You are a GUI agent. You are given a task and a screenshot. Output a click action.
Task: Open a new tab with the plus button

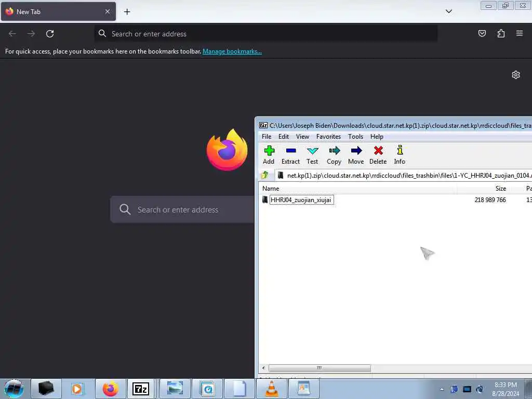tap(127, 11)
